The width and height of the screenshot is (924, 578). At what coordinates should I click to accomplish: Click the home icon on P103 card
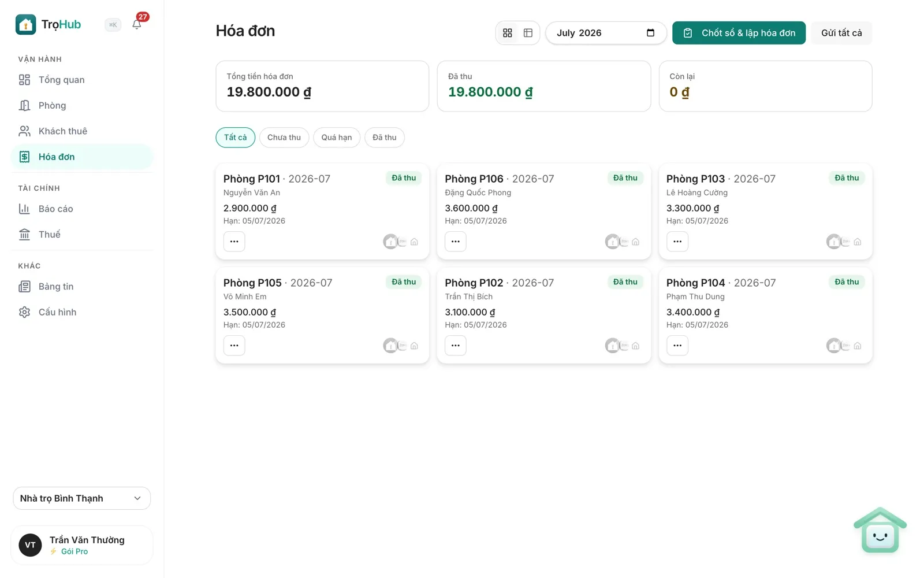[x=857, y=242]
